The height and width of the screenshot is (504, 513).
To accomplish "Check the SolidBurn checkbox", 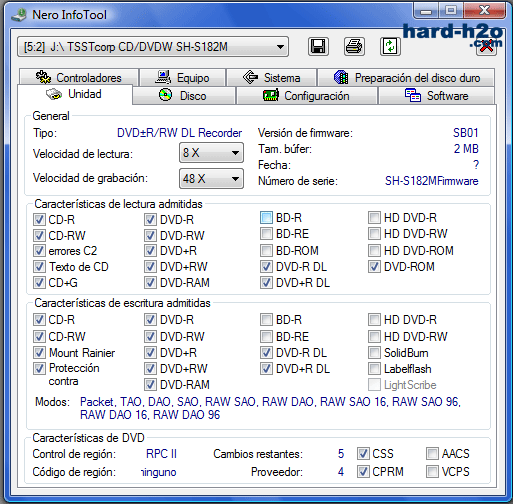I will 374,352.
